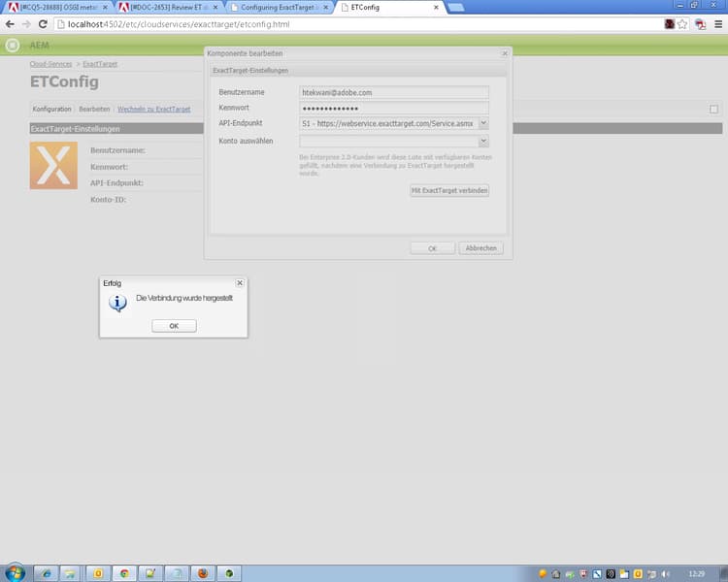Close the Erfolg dialog with the X
The image size is (728, 582).
pos(240,282)
